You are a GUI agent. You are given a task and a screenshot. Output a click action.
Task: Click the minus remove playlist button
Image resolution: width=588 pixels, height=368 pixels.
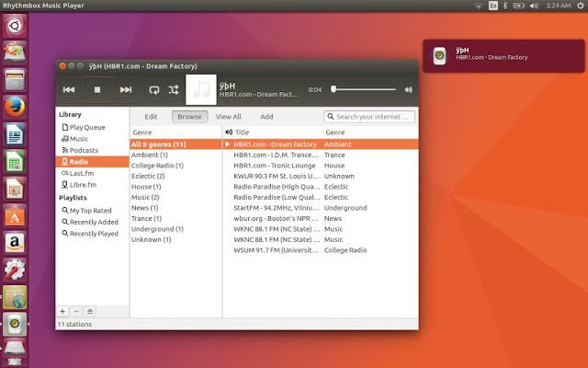click(76, 311)
